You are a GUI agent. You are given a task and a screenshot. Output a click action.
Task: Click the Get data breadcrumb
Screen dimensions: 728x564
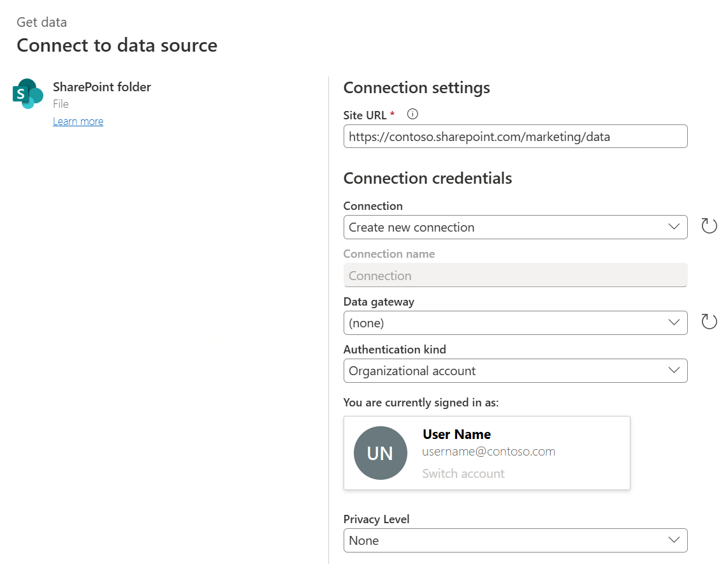(x=41, y=22)
